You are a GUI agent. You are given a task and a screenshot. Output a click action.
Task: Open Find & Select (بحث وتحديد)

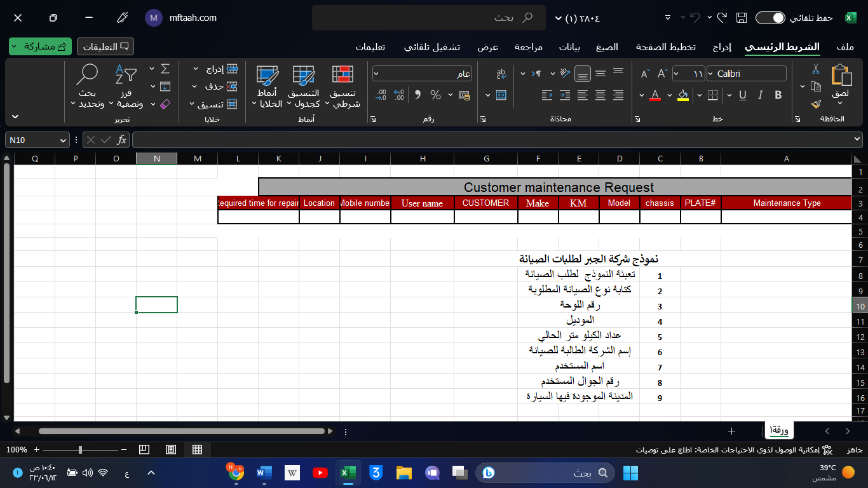(x=87, y=86)
